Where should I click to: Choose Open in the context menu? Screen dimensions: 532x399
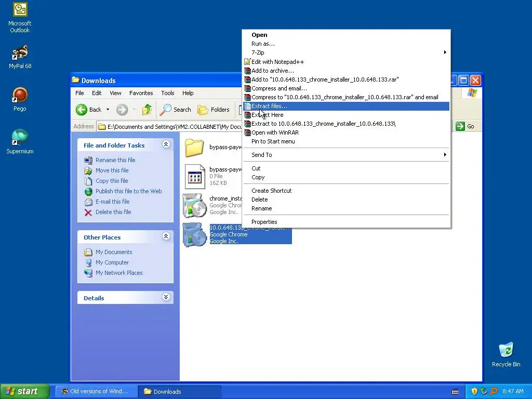click(347, 35)
